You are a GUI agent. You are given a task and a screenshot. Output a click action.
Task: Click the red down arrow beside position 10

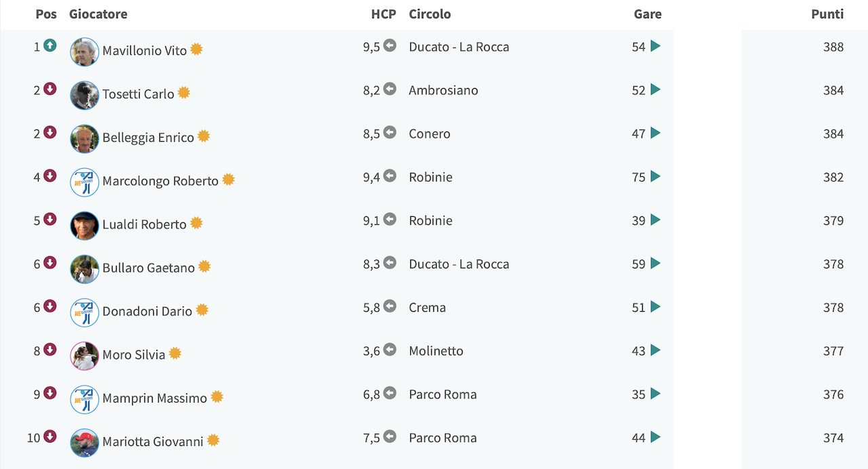(x=50, y=436)
